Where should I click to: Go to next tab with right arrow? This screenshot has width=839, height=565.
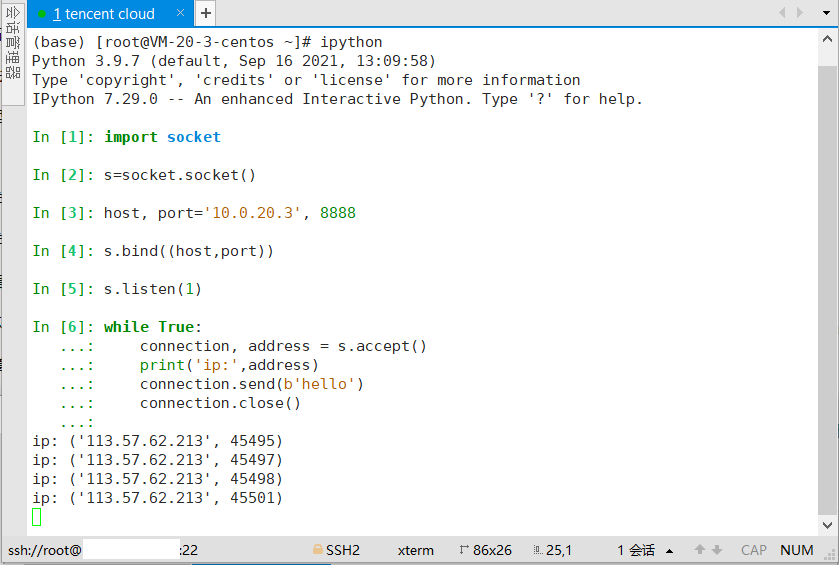800,13
